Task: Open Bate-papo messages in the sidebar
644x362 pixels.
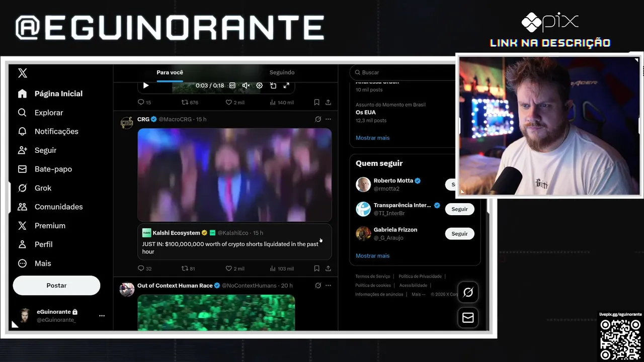Action: click(x=45, y=169)
